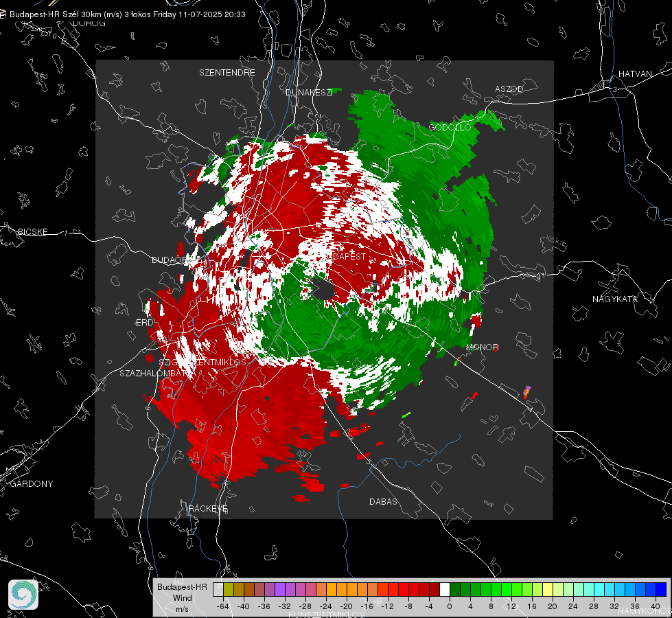The height and width of the screenshot is (618, 672).
Task: Click the purple-orange echo spot southeast of Monor
Action: (526, 392)
